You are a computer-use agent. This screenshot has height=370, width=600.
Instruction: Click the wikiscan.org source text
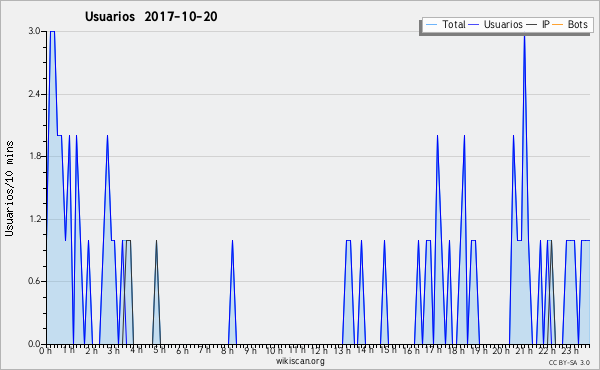[x=300, y=361]
